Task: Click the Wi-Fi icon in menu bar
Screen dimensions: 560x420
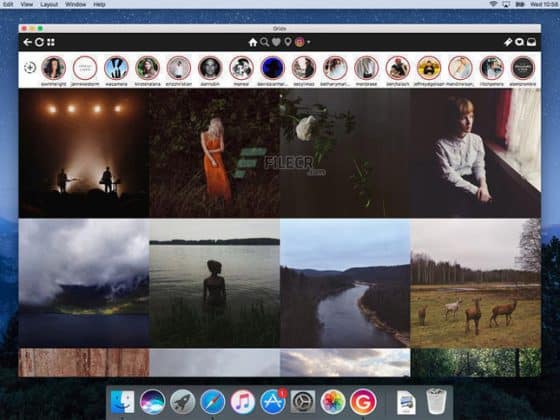Action: 494,4
